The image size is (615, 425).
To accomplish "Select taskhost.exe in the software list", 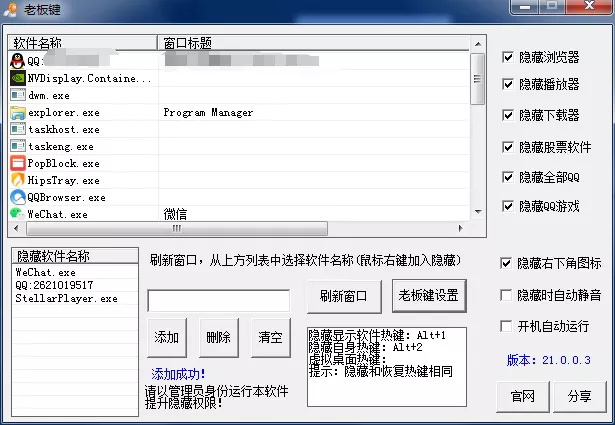I will click(64, 129).
